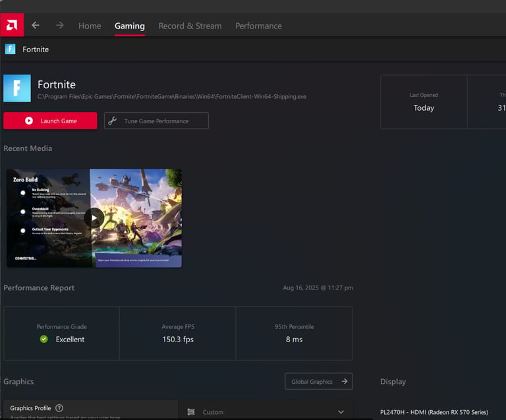Click the Fortnite executable file path

tap(172, 96)
